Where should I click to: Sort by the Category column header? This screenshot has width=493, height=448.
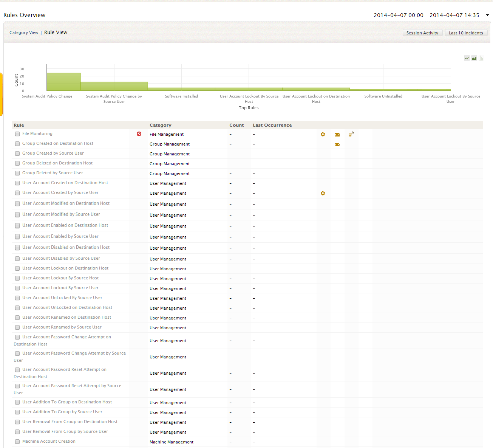tap(161, 125)
